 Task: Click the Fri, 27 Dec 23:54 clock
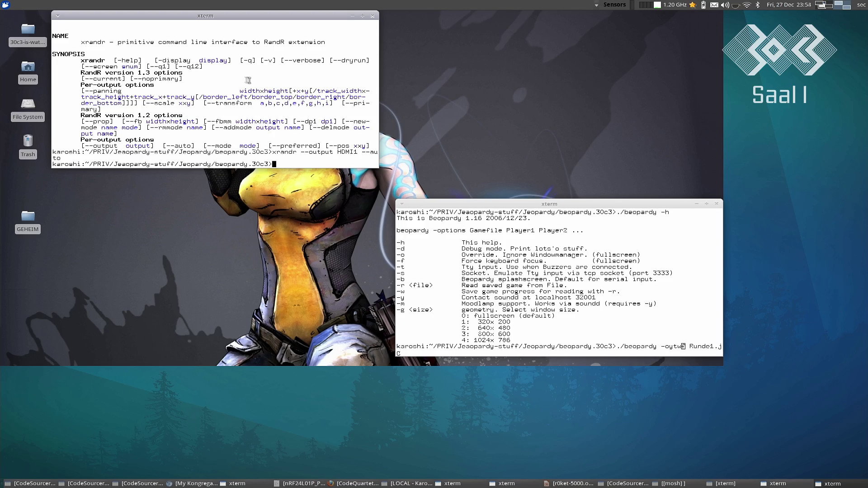click(x=788, y=5)
